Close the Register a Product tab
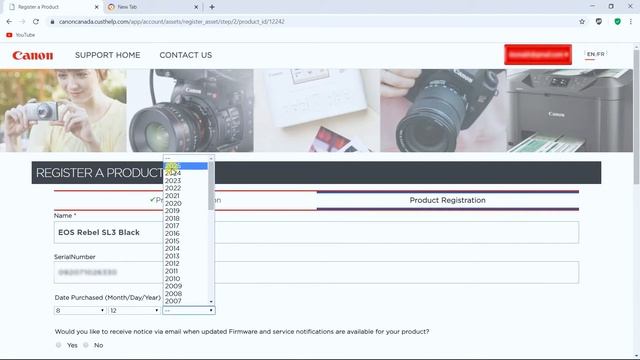Screen dimensions: 640x360 coord(96,7)
